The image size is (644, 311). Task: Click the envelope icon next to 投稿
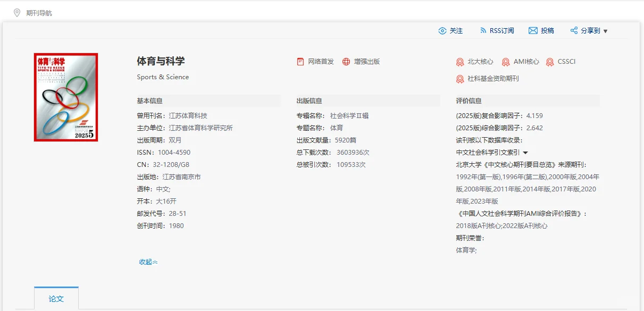tap(533, 30)
